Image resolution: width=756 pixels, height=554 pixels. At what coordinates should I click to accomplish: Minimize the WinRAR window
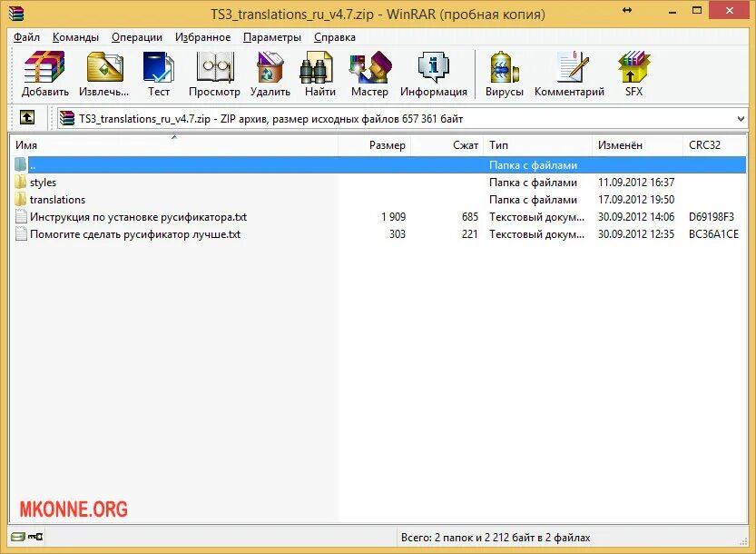point(673,11)
